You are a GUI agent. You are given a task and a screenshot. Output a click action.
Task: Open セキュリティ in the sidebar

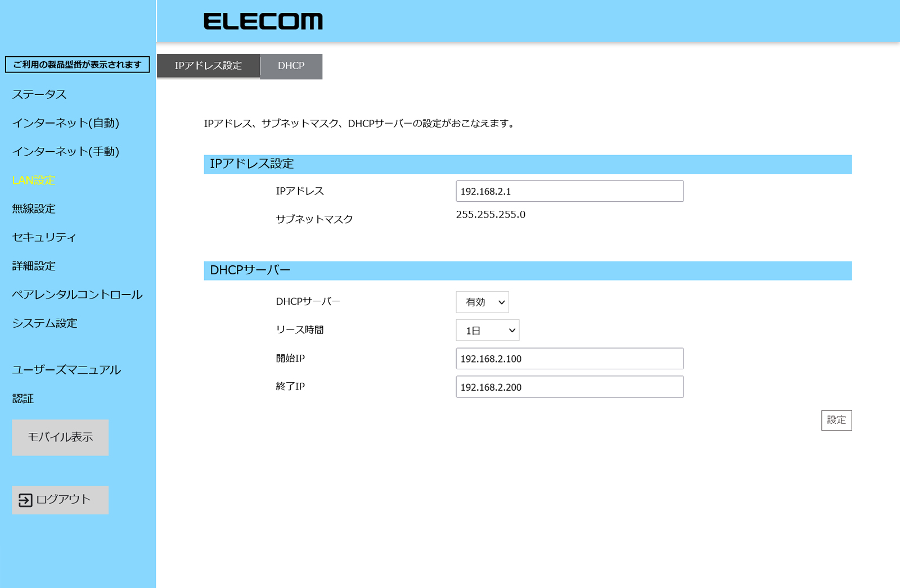tap(44, 237)
